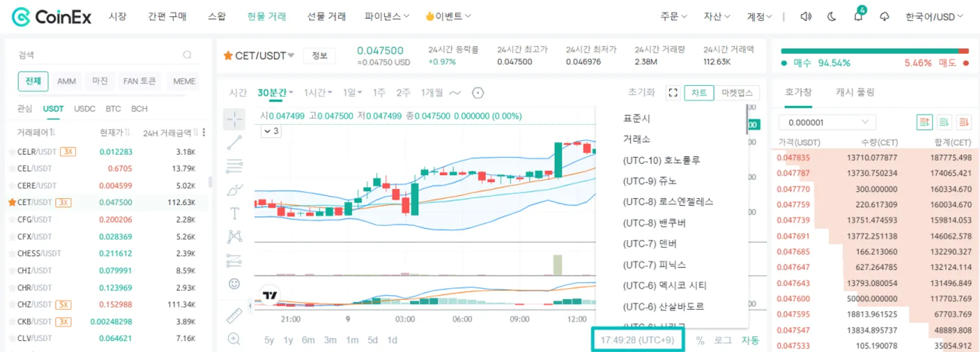Viewport: 980px width, 352px height.
Task: Click the TradingView logo on chart
Action: click(270, 295)
